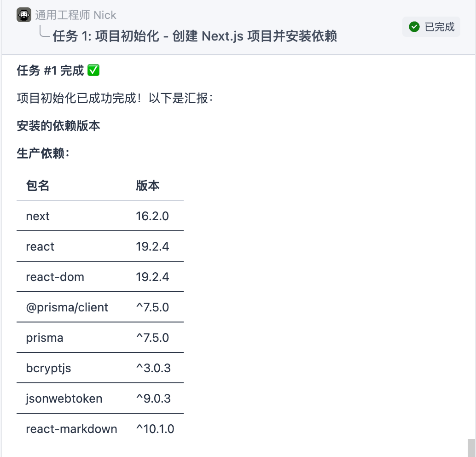The width and height of the screenshot is (476, 457).
Task: Click the robot face inside the avatar badge
Action: [x=23, y=15]
